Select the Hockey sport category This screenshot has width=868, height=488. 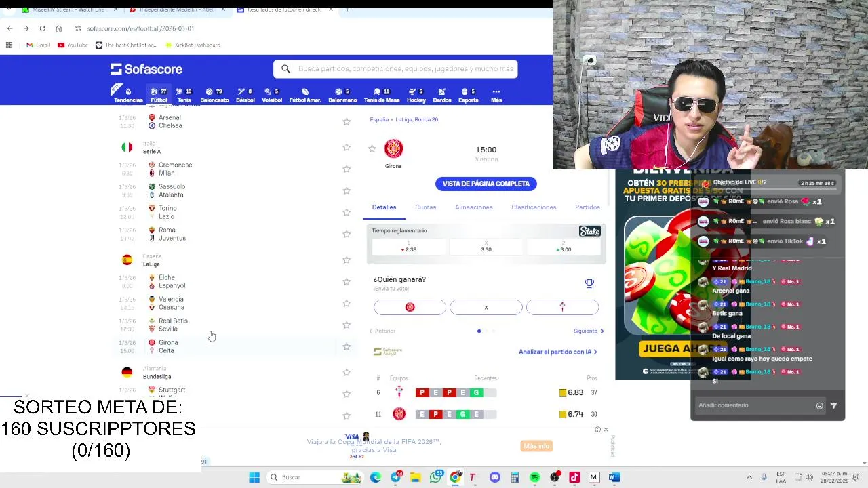click(416, 96)
